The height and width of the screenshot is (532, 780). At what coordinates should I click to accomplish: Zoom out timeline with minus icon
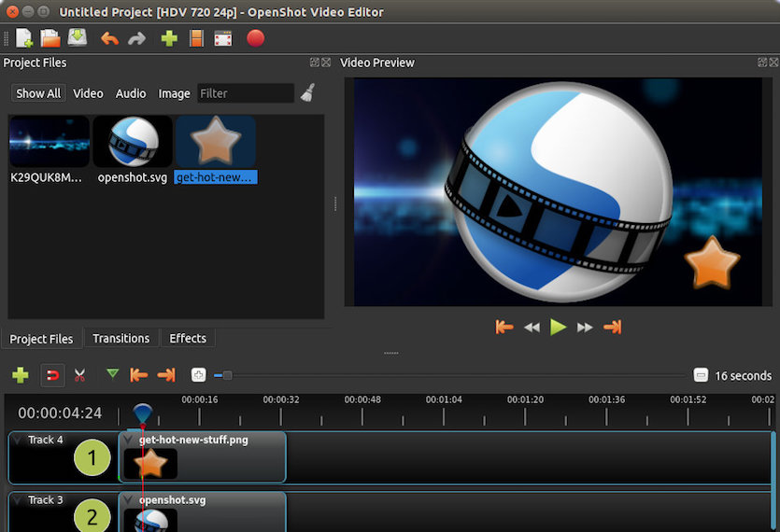[701, 375]
